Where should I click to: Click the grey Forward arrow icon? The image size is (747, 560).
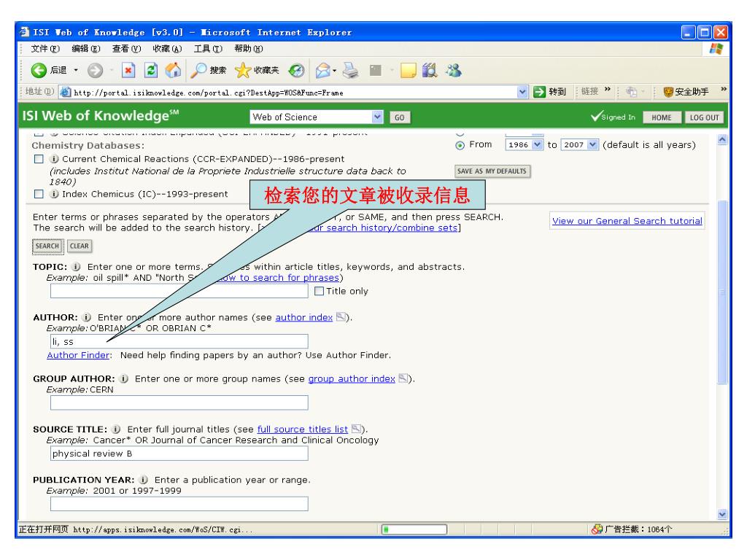pos(95,71)
